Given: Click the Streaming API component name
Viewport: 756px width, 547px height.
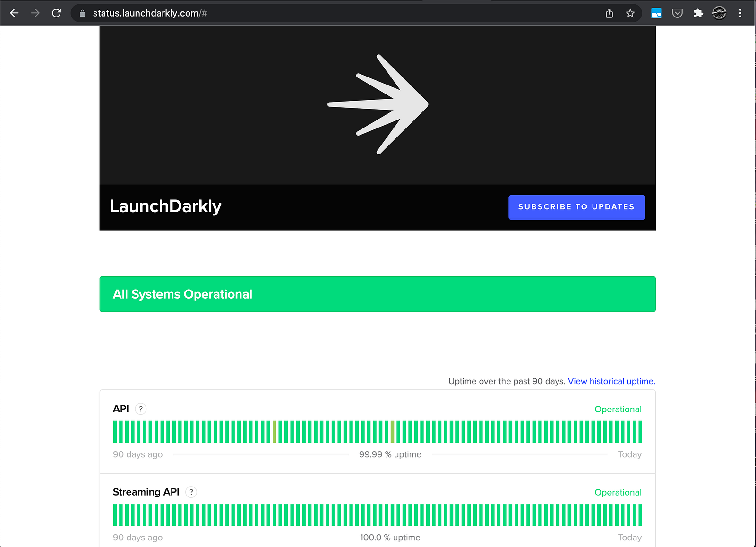Looking at the screenshot, I should point(146,492).
